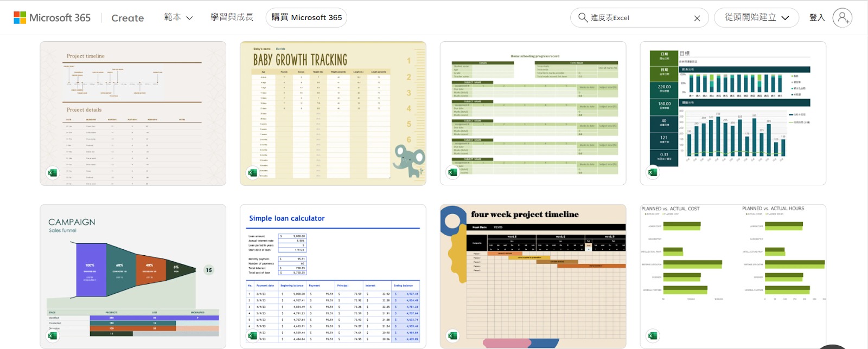Viewport: 868px width, 349px height.
Task: Open the 學習與成長 menu item
Action: [232, 17]
